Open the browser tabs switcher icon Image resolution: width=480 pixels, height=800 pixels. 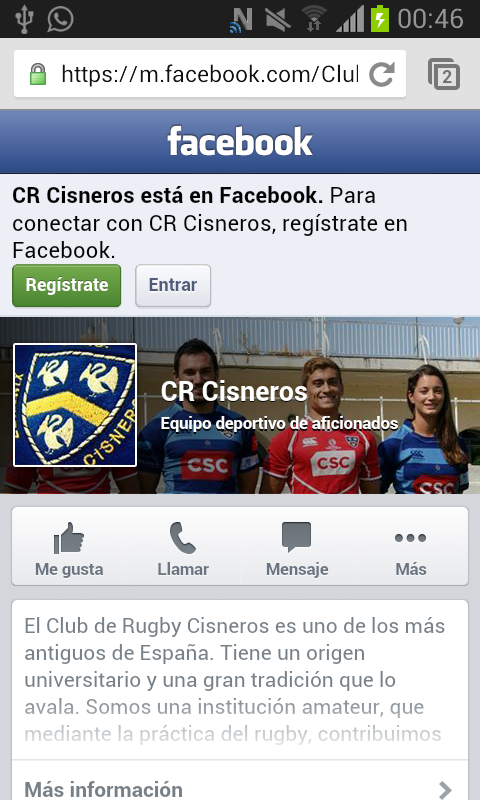[x=444, y=74]
